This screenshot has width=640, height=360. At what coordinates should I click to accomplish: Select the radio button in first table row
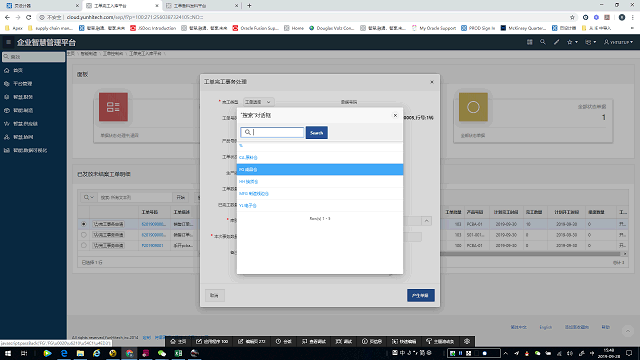tap(84, 224)
